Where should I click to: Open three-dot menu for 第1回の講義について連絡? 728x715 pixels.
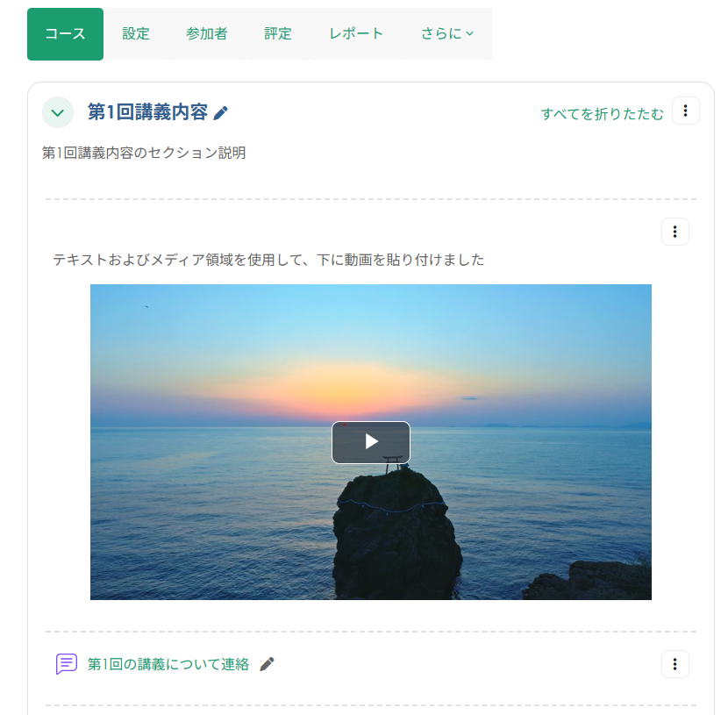[675, 664]
